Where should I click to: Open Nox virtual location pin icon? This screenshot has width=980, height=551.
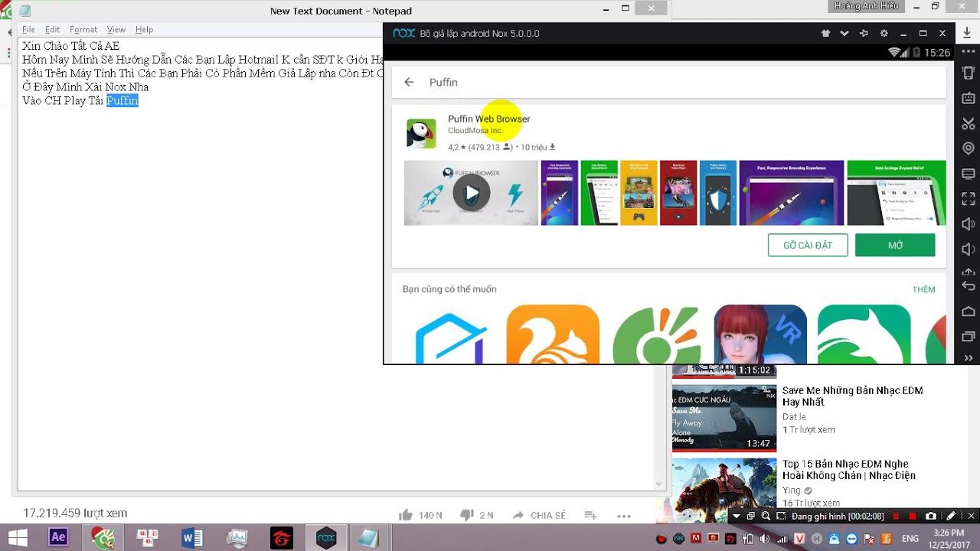coord(969,148)
